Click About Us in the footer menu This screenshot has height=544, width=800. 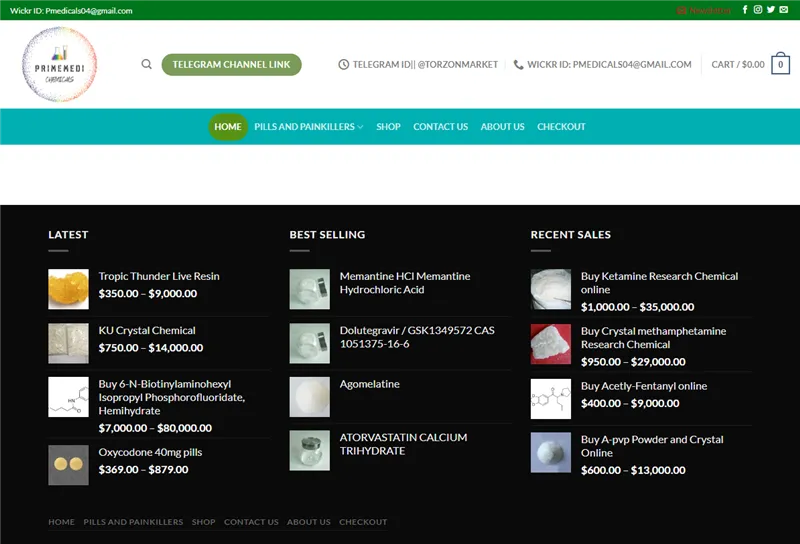(309, 522)
